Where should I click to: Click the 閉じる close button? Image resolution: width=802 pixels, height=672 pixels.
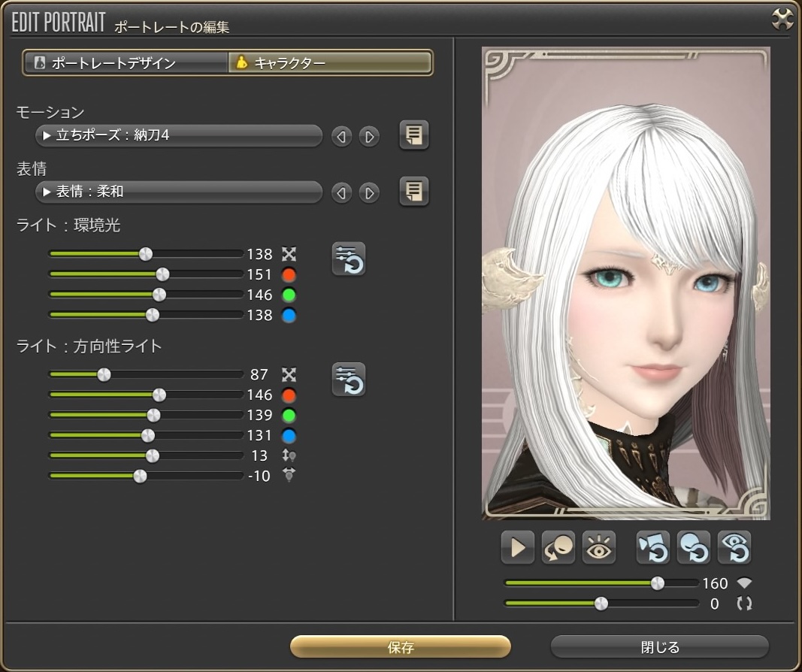click(x=659, y=647)
